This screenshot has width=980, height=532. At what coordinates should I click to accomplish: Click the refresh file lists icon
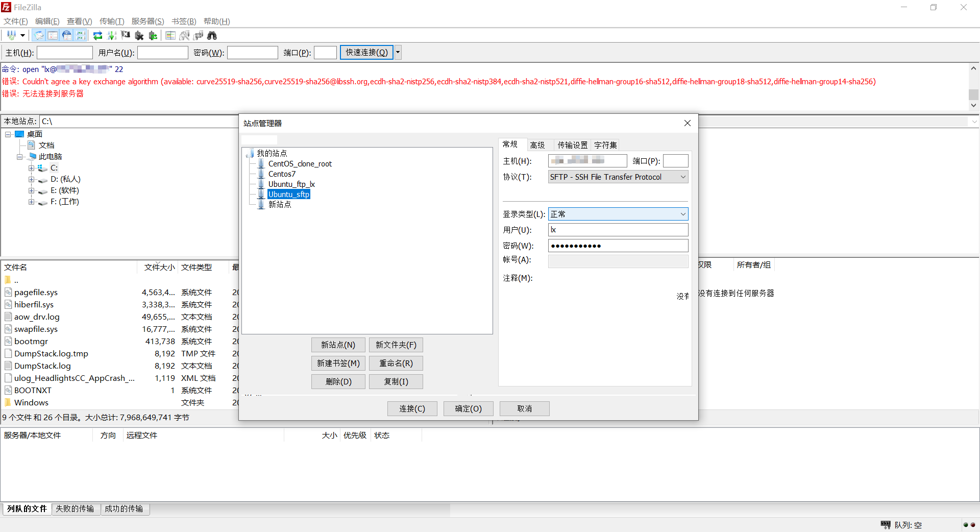[98, 35]
